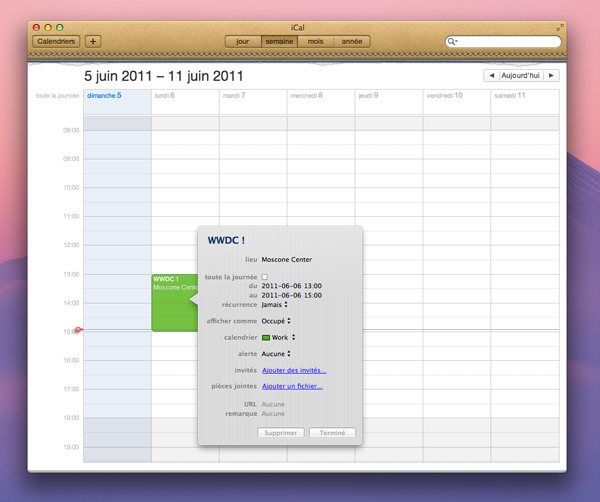The height and width of the screenshot is (502, 600).
Task: Click the search field
Action: tap(503, 41)
